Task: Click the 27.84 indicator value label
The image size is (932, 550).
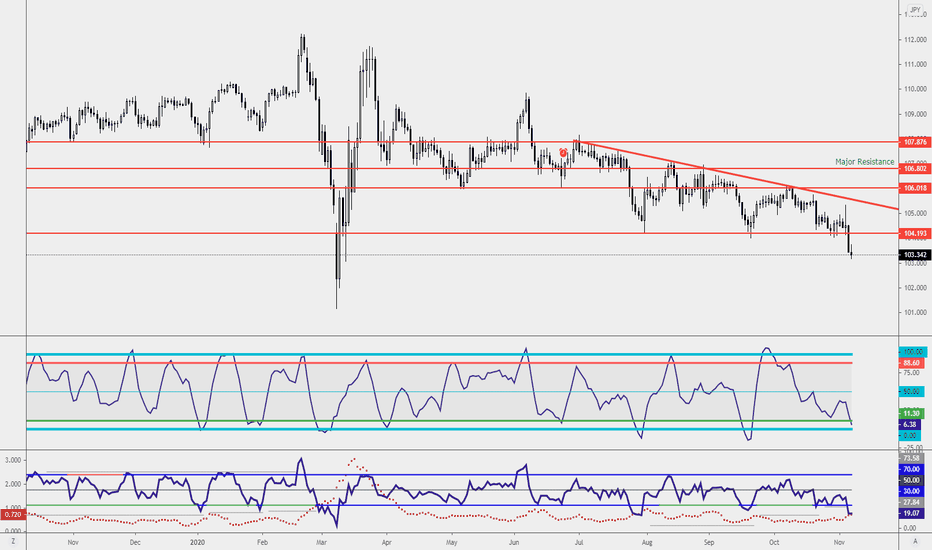Action: pos(911,502)
